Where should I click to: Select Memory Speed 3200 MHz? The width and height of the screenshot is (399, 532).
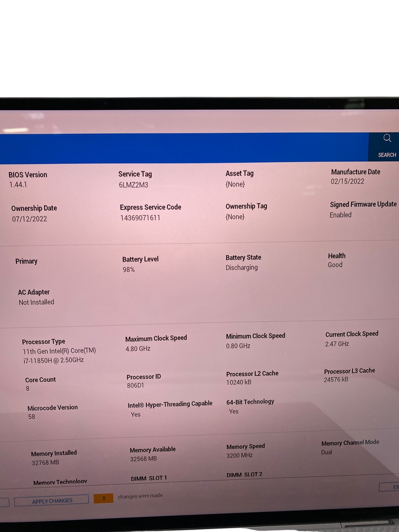(x=239, y=456)
